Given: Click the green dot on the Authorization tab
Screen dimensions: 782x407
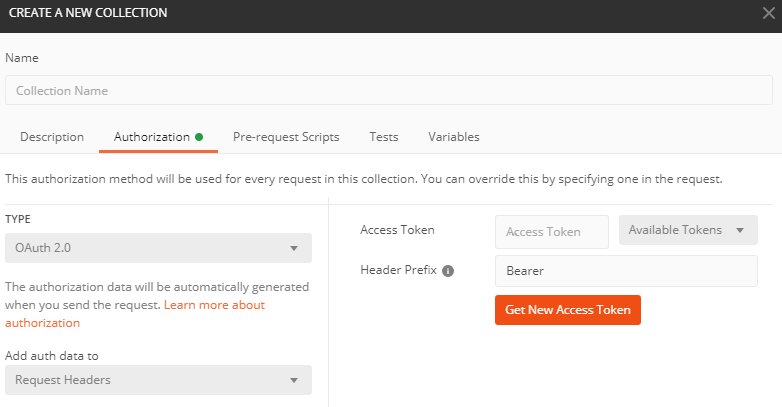Looking at the screenshot, I should tap(199, 137).
